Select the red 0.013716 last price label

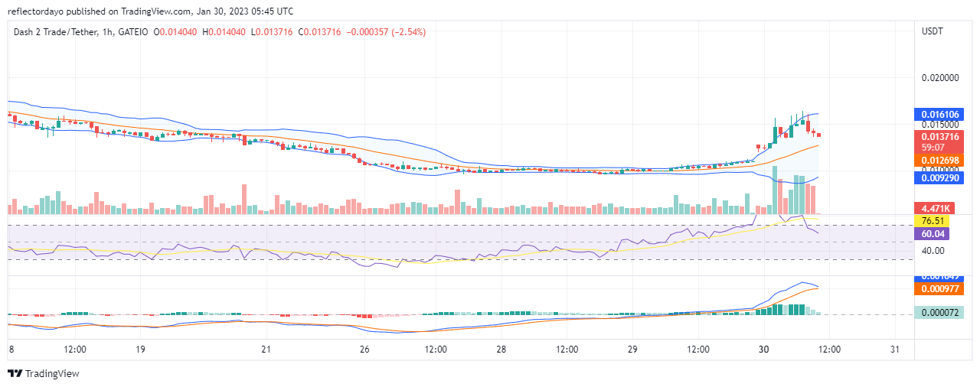pos(940,136)
